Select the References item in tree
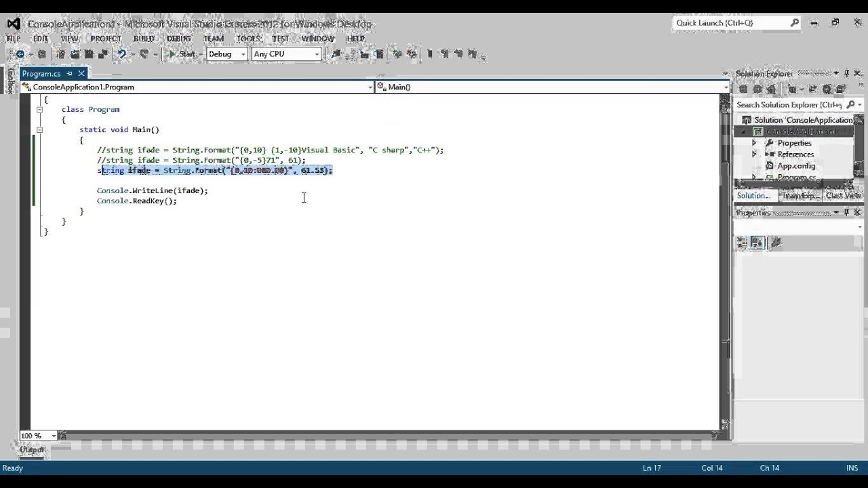Image resolution: width=868 pixels, height=488 pixels. [x=795, y=155]
